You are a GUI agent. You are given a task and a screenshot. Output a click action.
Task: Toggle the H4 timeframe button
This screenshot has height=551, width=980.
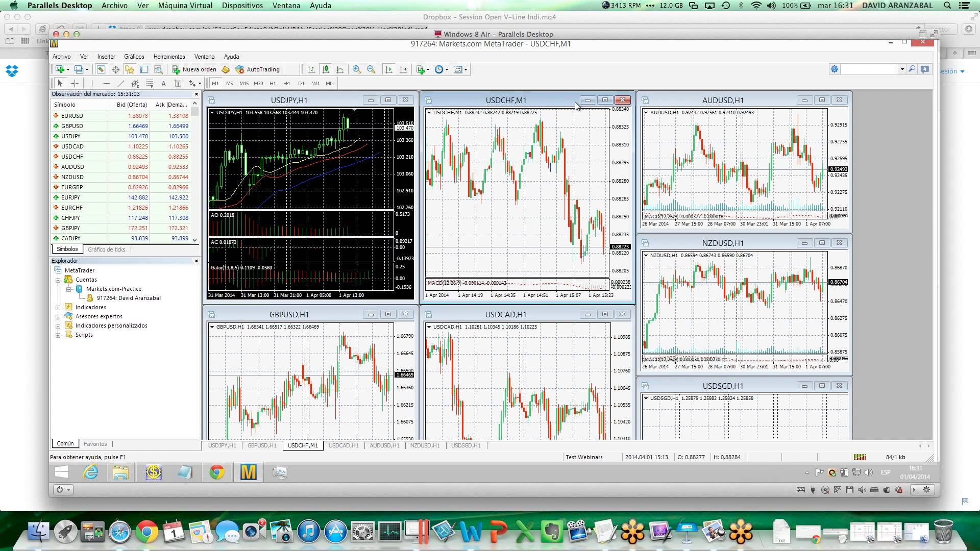(x=286, y=83)
